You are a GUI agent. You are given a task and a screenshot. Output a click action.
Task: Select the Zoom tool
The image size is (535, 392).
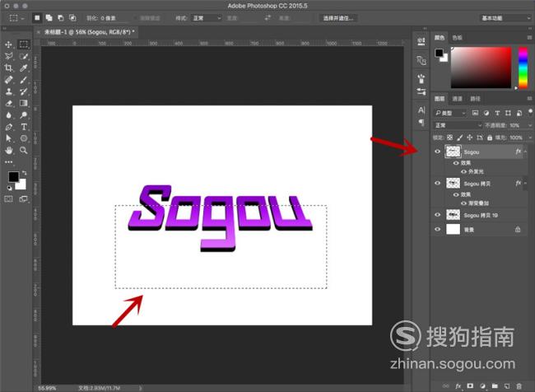pyautogui.click(x=24, y=150)
